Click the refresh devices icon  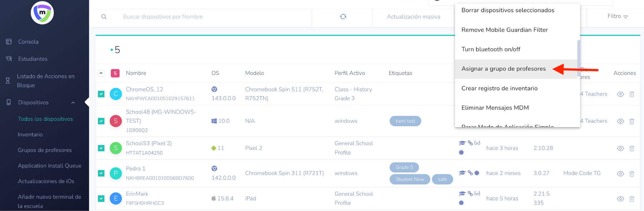click(343, 17)
